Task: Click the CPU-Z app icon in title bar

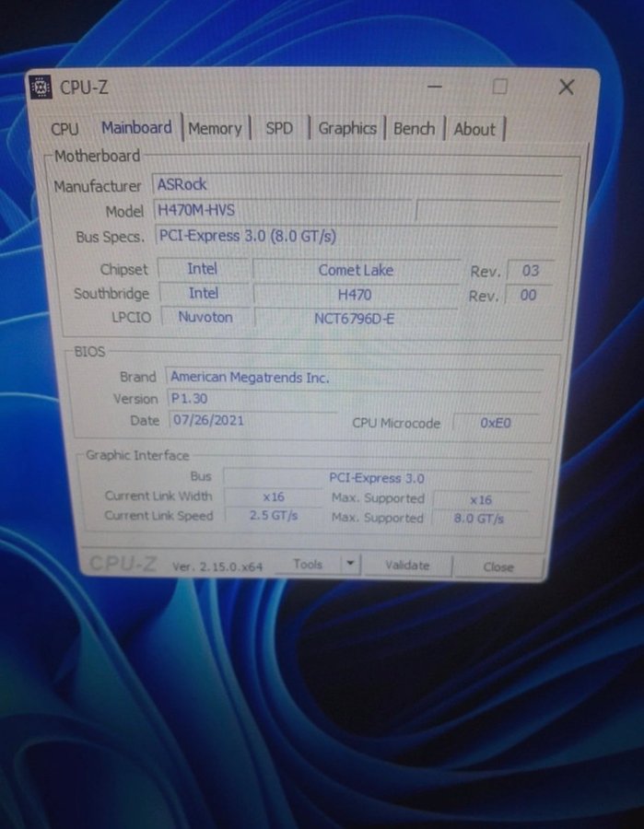Action: click(x=41, y=87)
